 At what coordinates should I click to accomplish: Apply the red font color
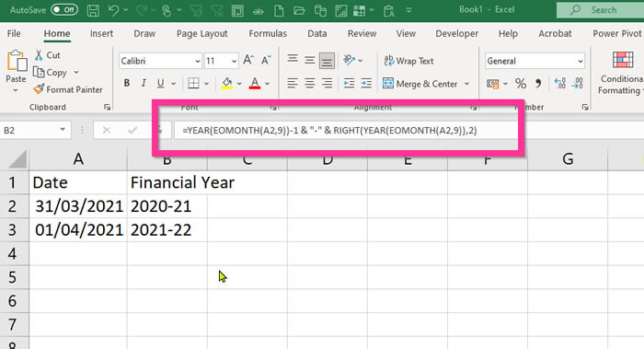pyautogui.click(x=255, y=84)
